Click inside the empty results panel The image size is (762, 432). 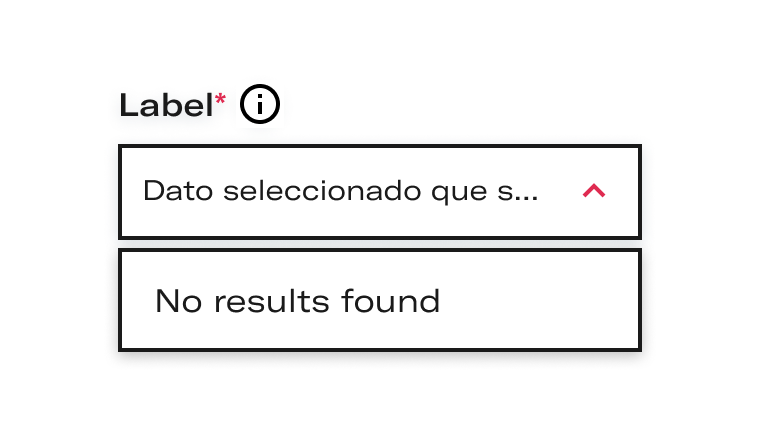380,300
